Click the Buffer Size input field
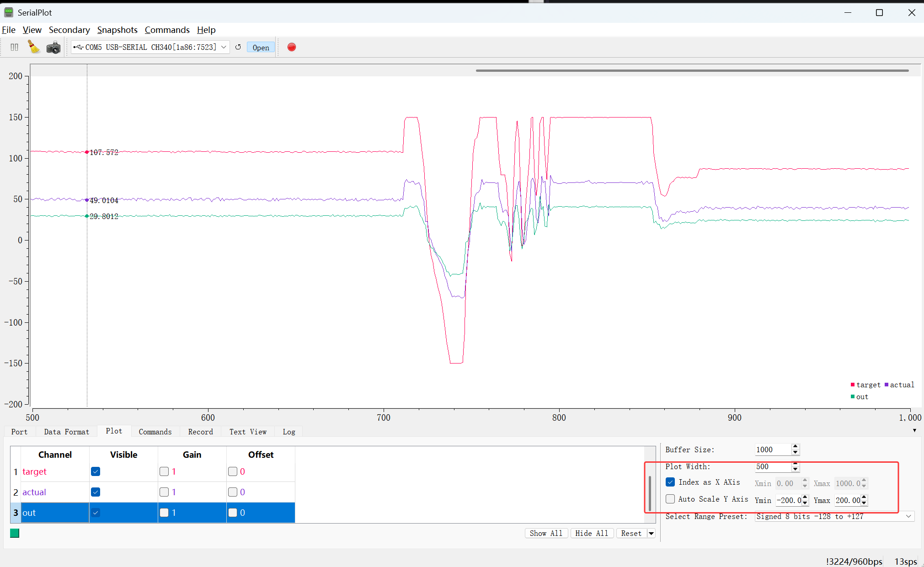This screenshot has width=924, height=567. click(x=773, y=449)
